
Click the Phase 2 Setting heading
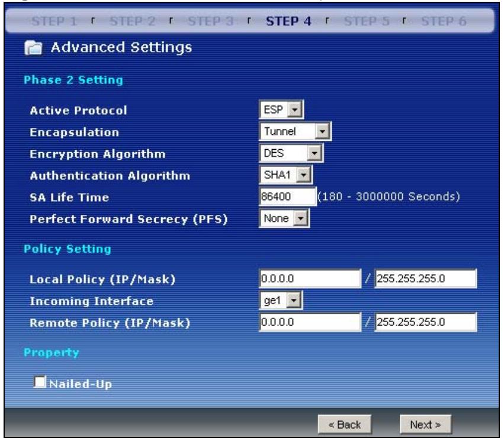point(73,80)
